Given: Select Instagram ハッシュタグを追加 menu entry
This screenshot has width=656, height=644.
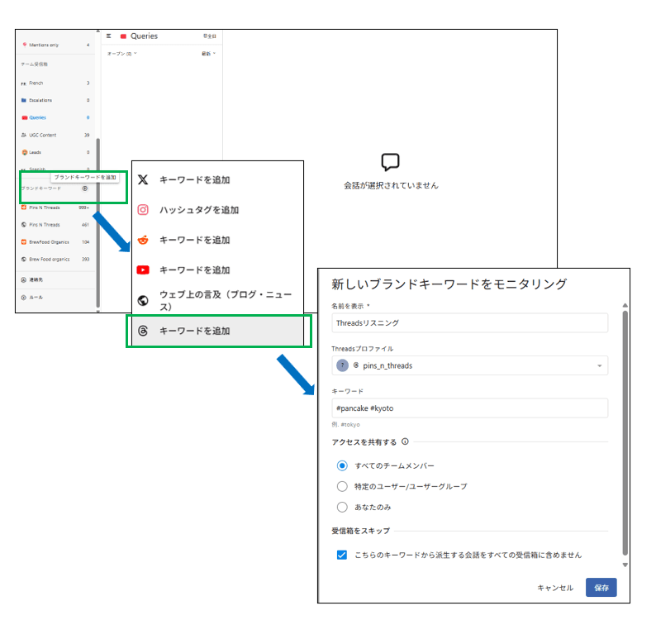Looking at the screenshot, I should [x=198, y=210].
